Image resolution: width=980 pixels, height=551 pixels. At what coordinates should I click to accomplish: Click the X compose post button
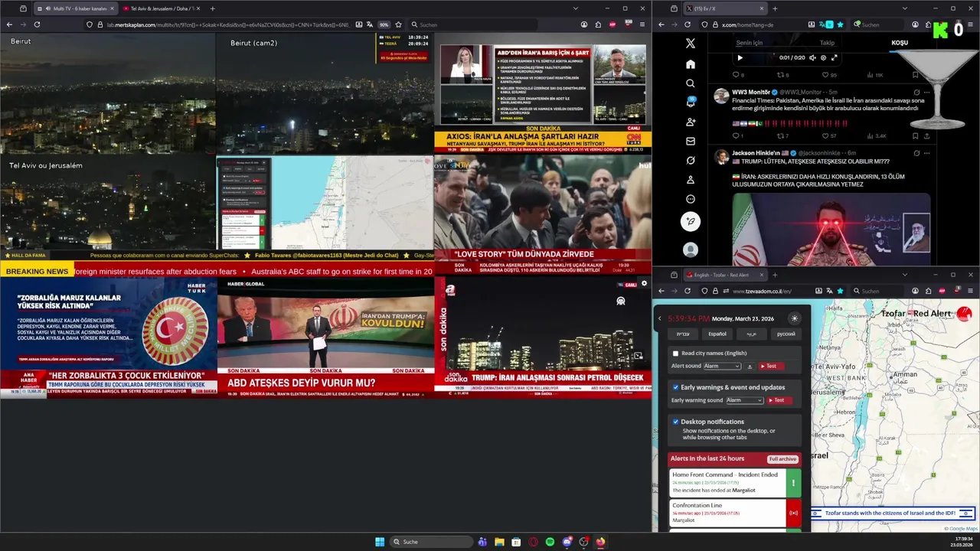click(x=691, y=222)
